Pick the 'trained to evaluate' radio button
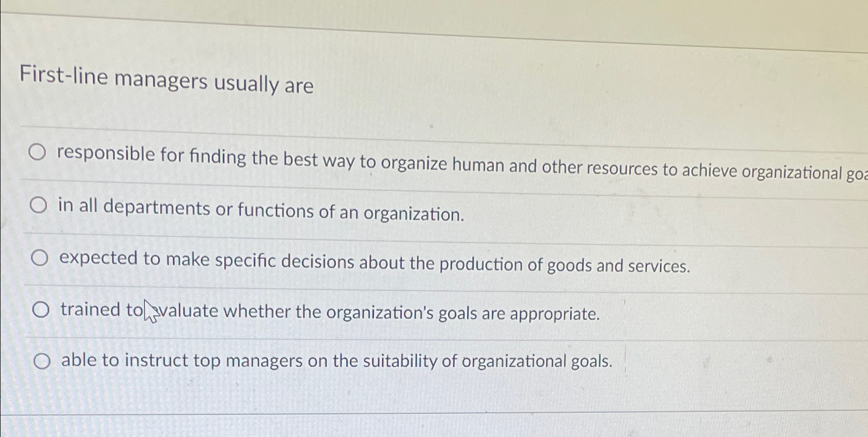 (x=41, y=309)
